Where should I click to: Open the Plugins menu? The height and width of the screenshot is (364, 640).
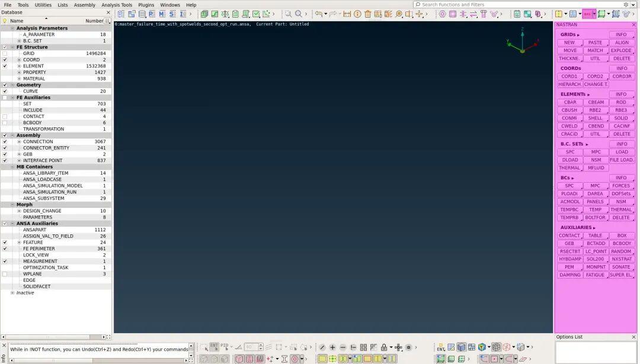[x=146, y=5]
